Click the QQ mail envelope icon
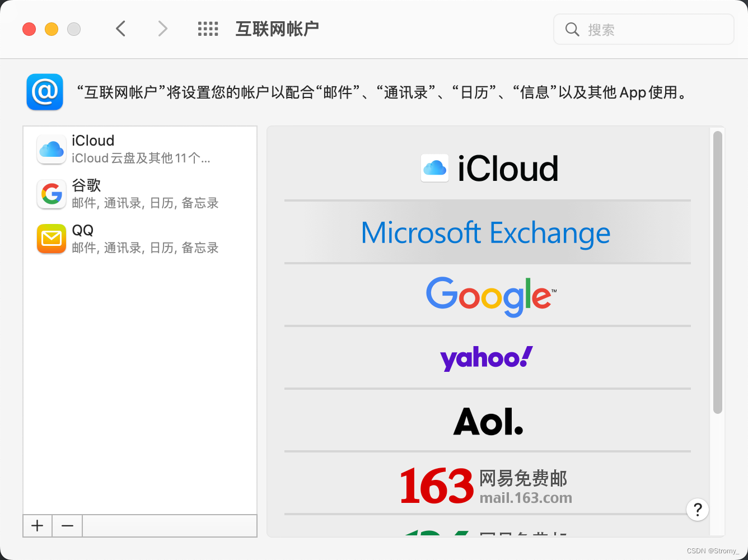This screenshot has height=560, width=748. tap(52, 239)
